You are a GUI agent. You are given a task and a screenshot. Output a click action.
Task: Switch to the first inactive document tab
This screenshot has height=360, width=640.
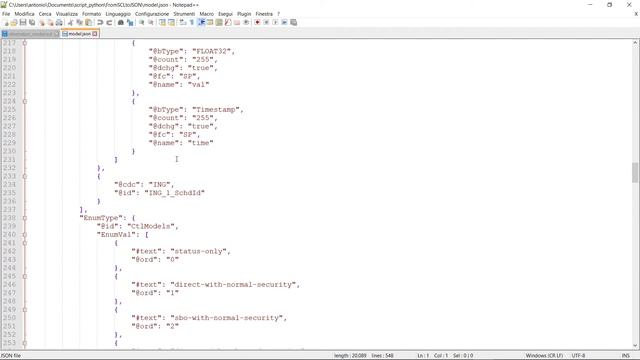[30, 34]
